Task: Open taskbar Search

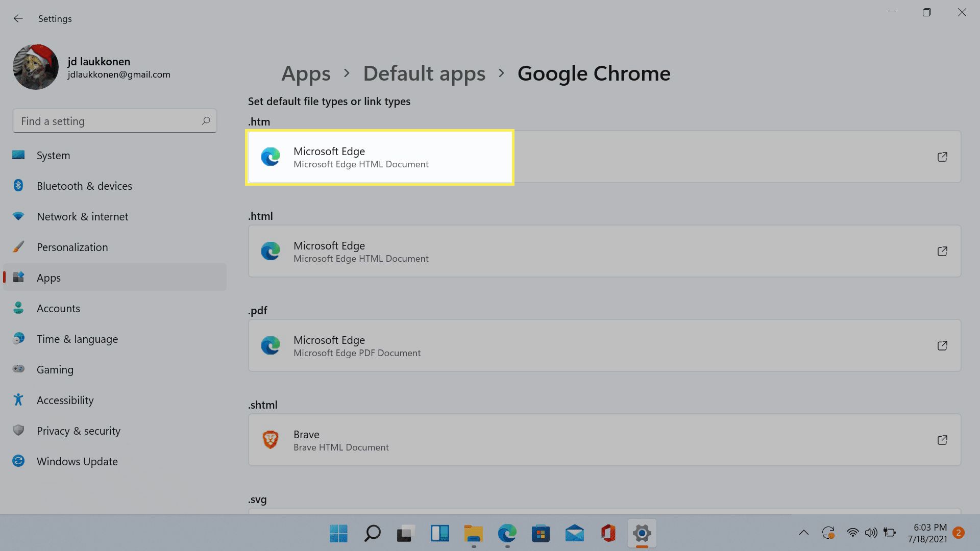Action: click(x=372, y=534)
